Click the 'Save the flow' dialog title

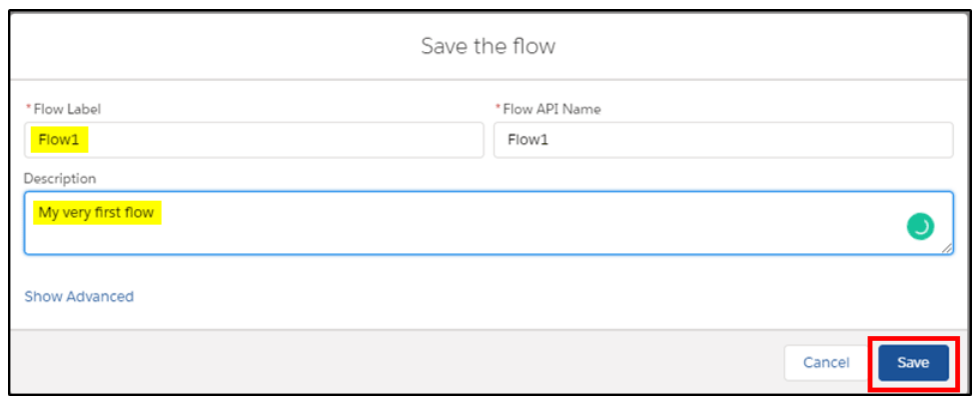(489, 46)
